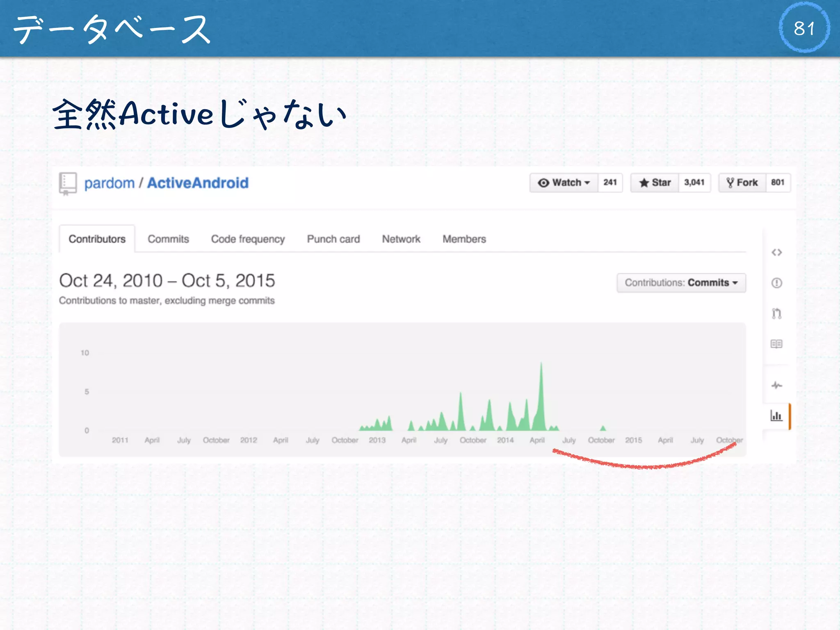This screenshot has height=630, width=840.
Task: Select the Graphs bar chart icon
Action: (x=776, y=416)
